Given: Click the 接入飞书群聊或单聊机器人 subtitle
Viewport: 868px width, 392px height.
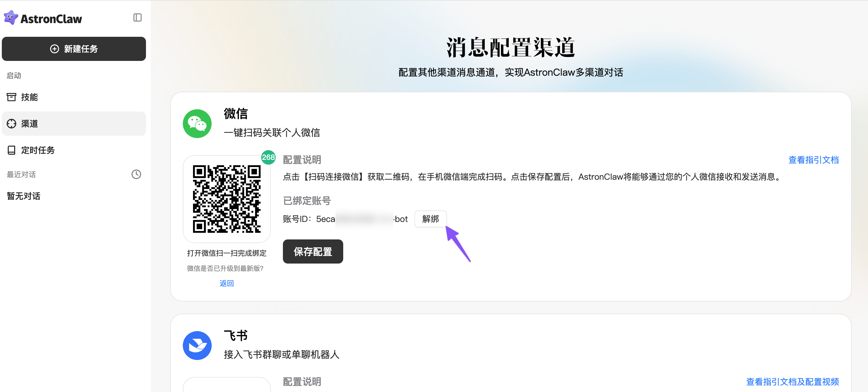Looking at the screenshot, I should tap(281, 354).
